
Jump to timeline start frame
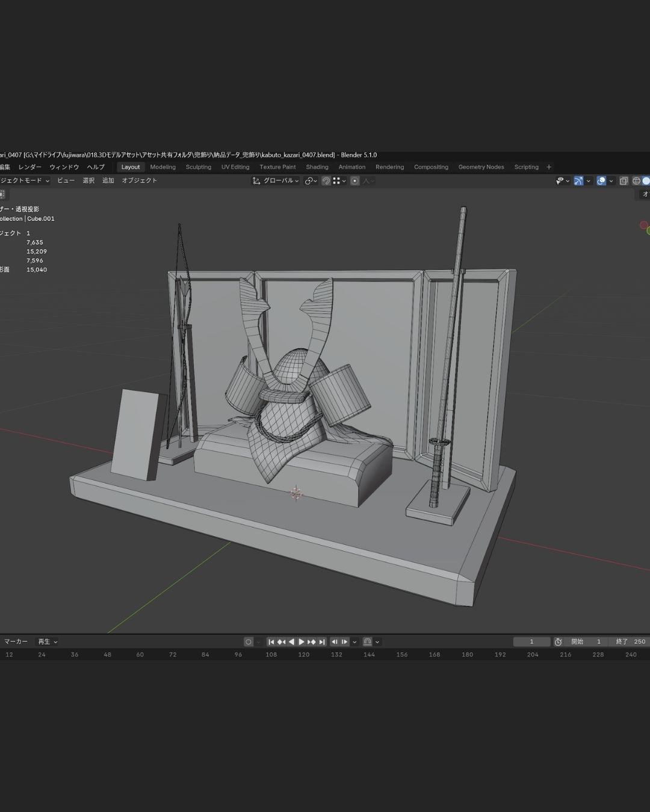click(271, 642)
